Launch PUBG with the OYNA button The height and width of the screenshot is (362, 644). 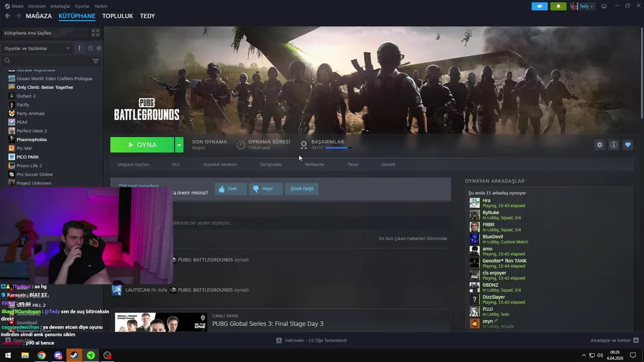click(142, 145)
